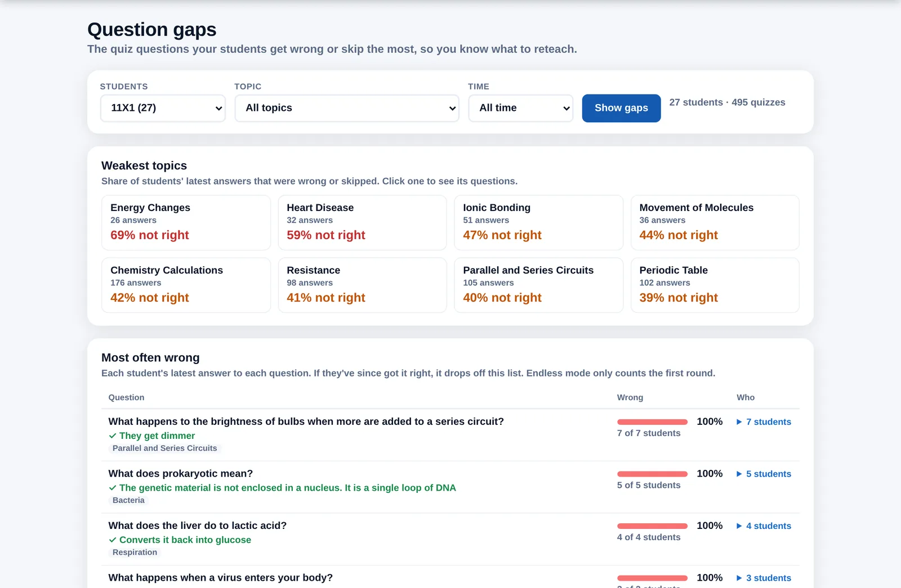Click the Wrong column header

coord(630,397)
